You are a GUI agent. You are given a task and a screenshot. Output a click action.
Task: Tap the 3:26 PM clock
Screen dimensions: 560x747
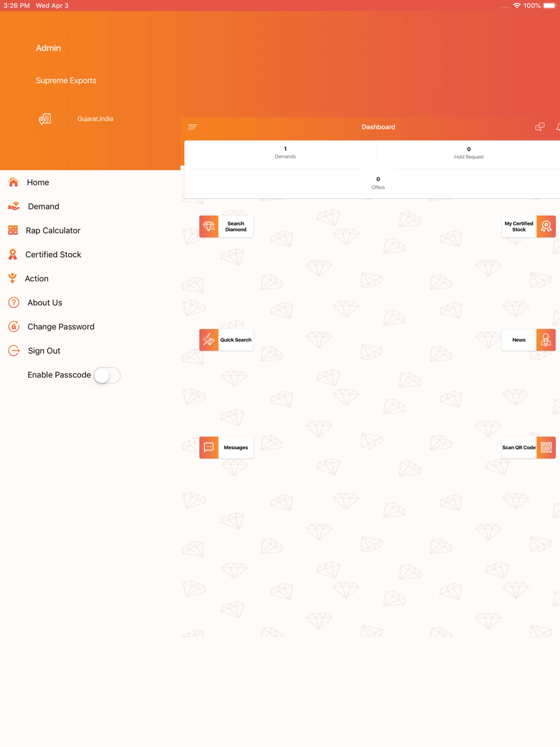click(x=17, y=6)
